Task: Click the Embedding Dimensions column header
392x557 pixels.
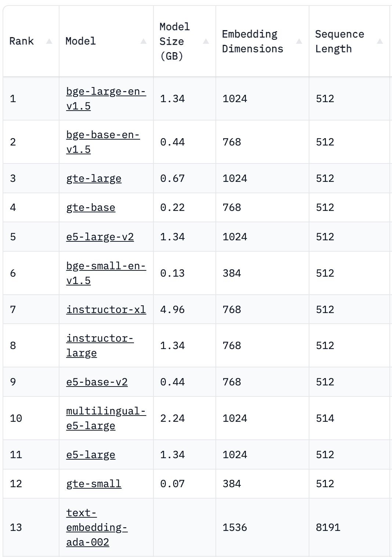Action: 253,42
